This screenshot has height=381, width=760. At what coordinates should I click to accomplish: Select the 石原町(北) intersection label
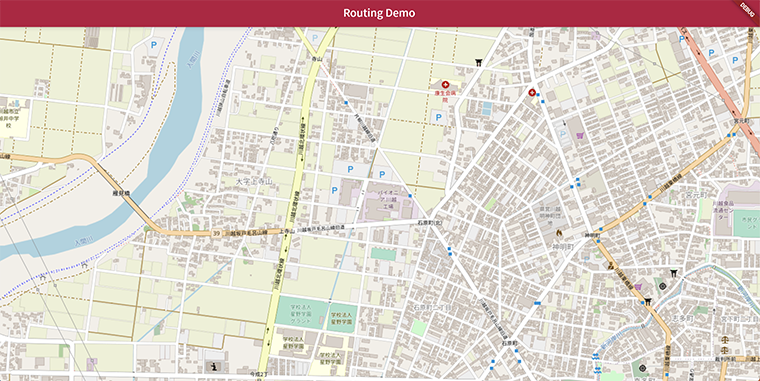430,223
